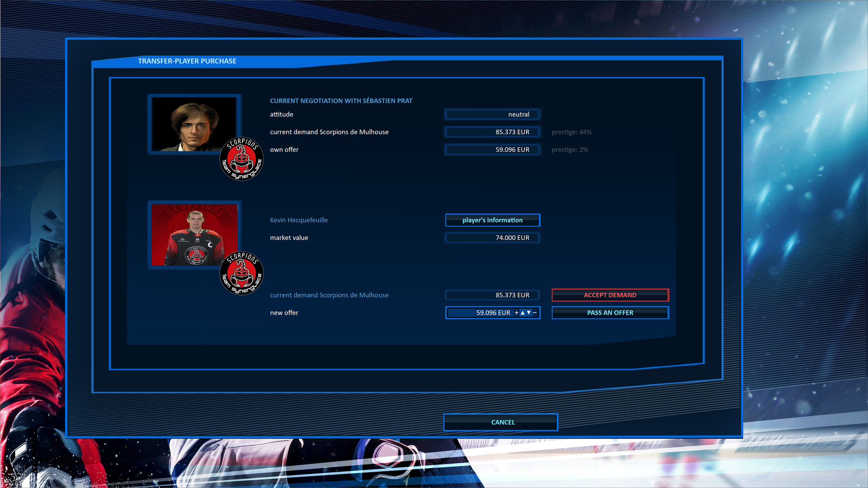Click the neutral attitude field
868x488 pixels.
tap(492, 114)
